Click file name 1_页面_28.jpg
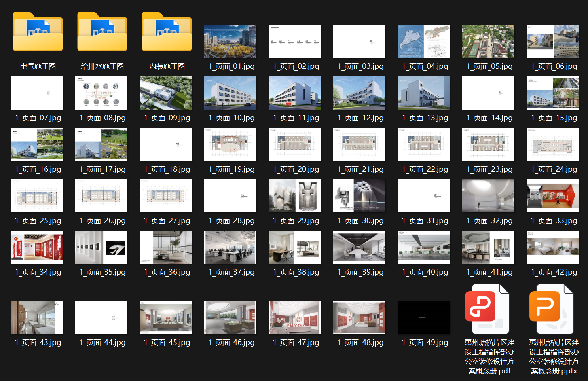The image size is (588, 381). click(x=231, y=221)
